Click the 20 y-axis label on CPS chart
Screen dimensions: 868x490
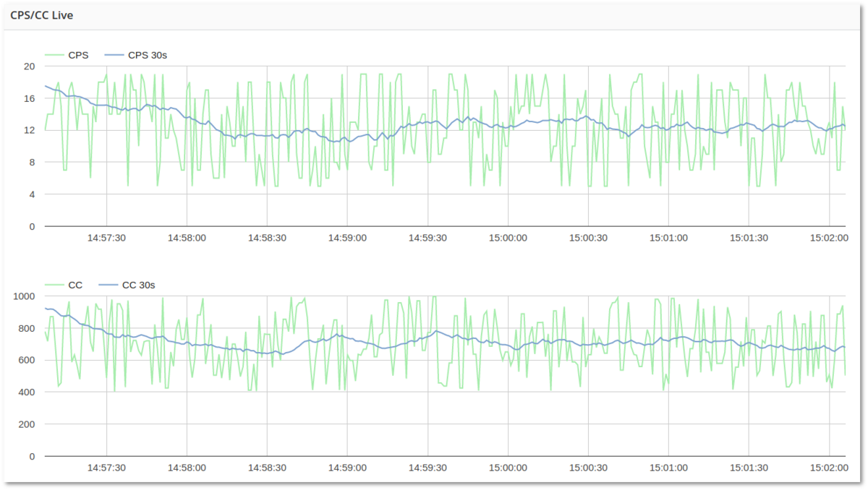tap(29, 66)
